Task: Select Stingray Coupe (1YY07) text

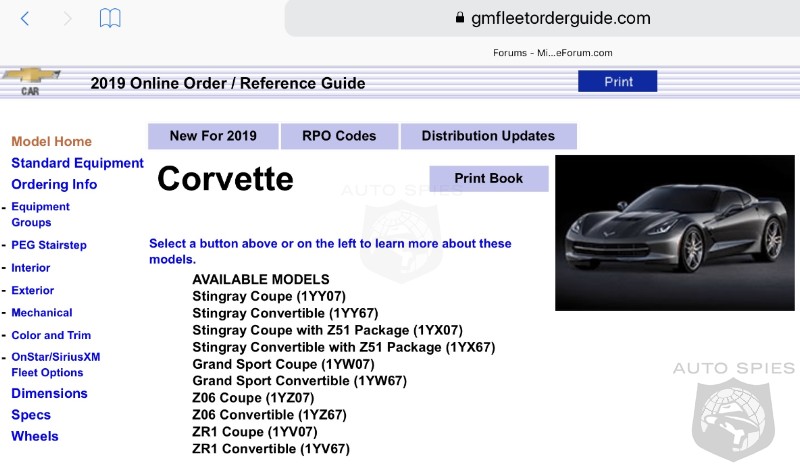Action: pyautogui.click(x=269, y=296)
